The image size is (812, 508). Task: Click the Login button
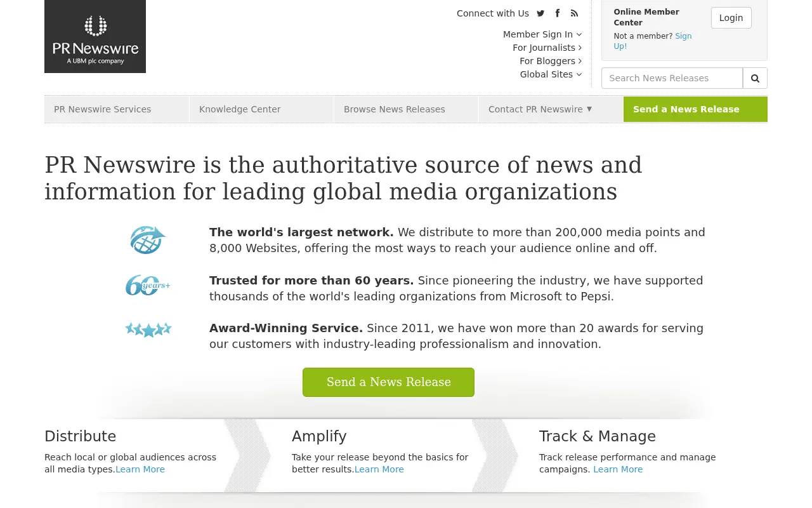tap(731, 18)
